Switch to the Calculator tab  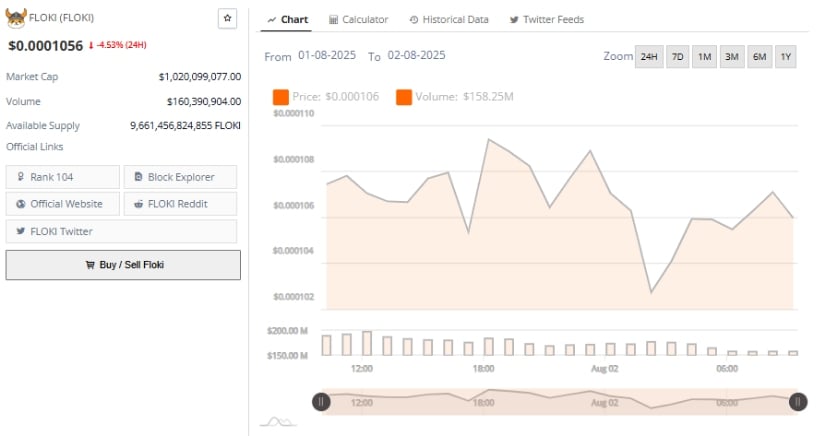359,19
